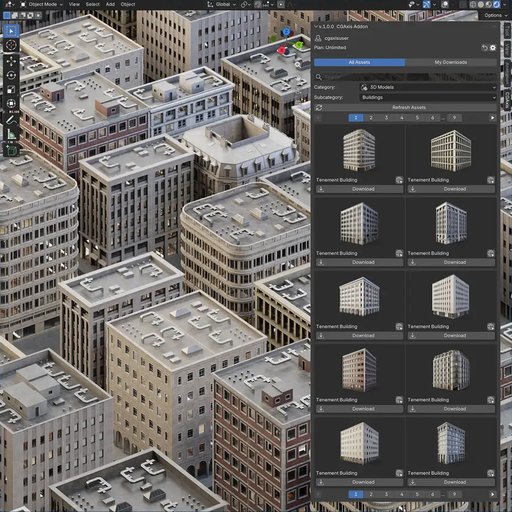Open the Global transform orientation dropdown
Screen dimensions: 512x512
coord(222,4)
